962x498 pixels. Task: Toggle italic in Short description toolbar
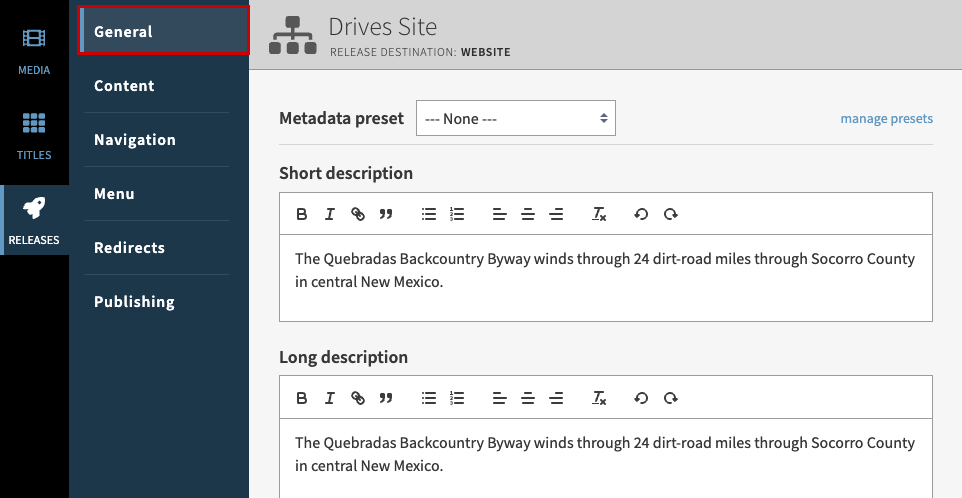click(329, 214)
